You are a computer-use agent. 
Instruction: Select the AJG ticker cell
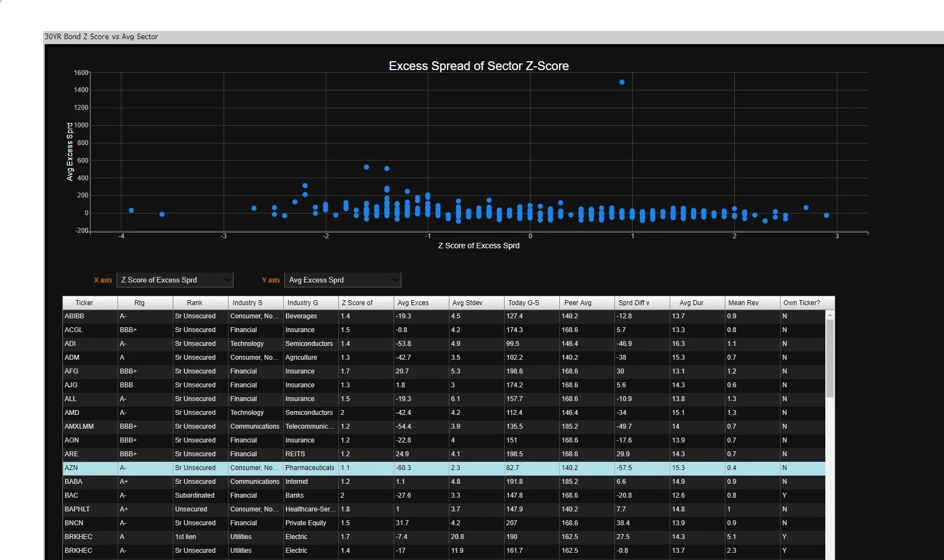90,385
